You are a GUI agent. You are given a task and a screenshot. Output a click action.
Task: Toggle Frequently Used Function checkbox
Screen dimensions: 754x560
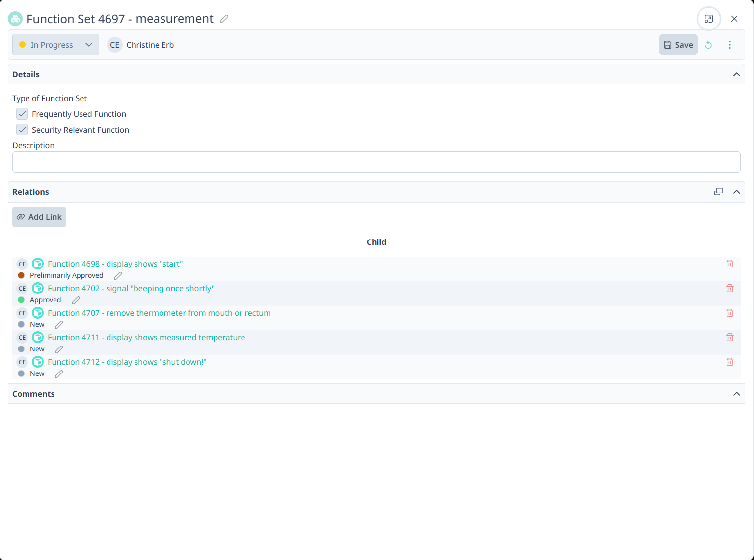[22, 114]
